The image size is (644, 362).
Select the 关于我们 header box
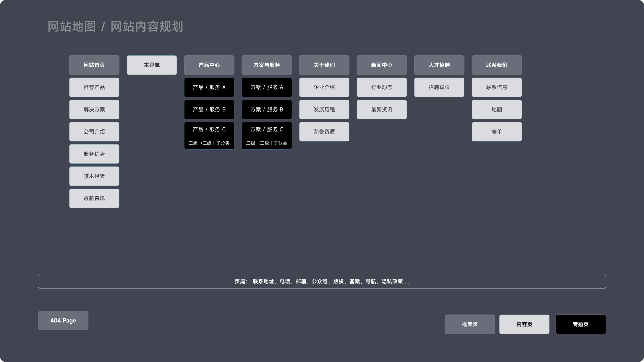click(324, 65)
